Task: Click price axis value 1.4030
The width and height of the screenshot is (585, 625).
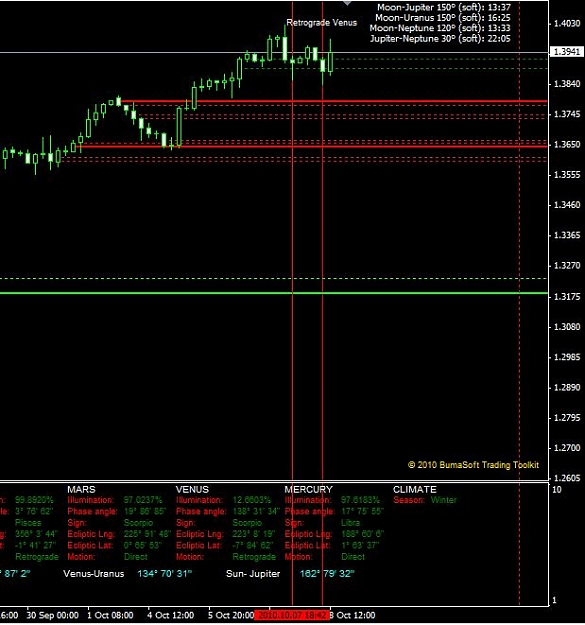Action: (x=567, y=24)
